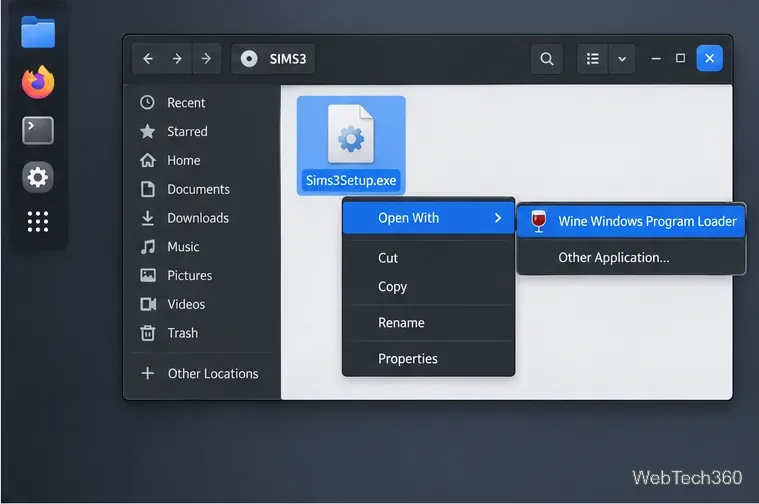Choose Rename in the context menu

pyautogui.click(x=428, y=323)
